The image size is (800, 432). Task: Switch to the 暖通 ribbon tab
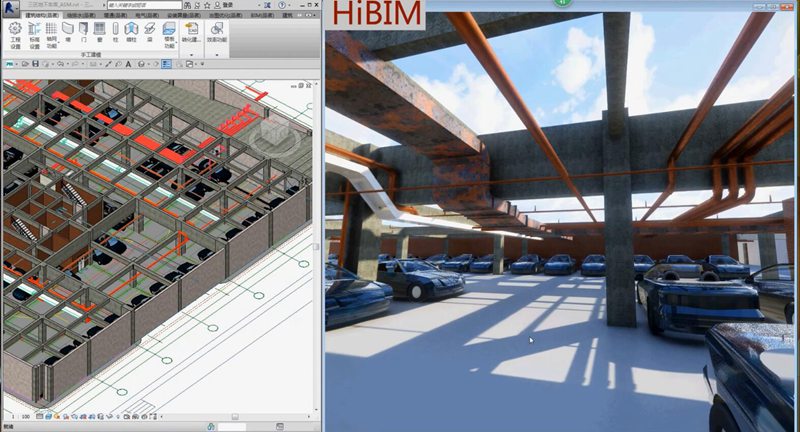(x=109, y=16)
